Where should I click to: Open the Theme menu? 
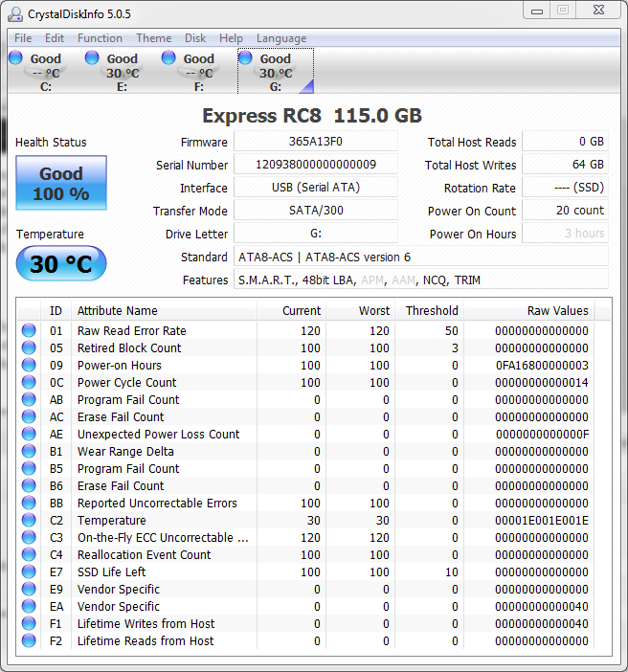[x=153, y=38]
